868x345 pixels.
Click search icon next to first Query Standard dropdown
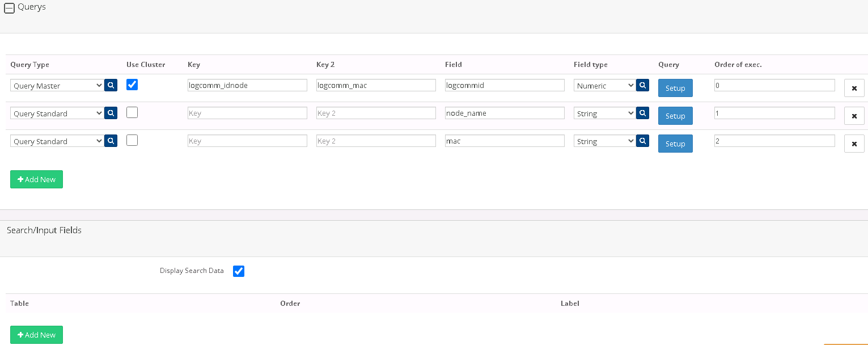point(111,113)
